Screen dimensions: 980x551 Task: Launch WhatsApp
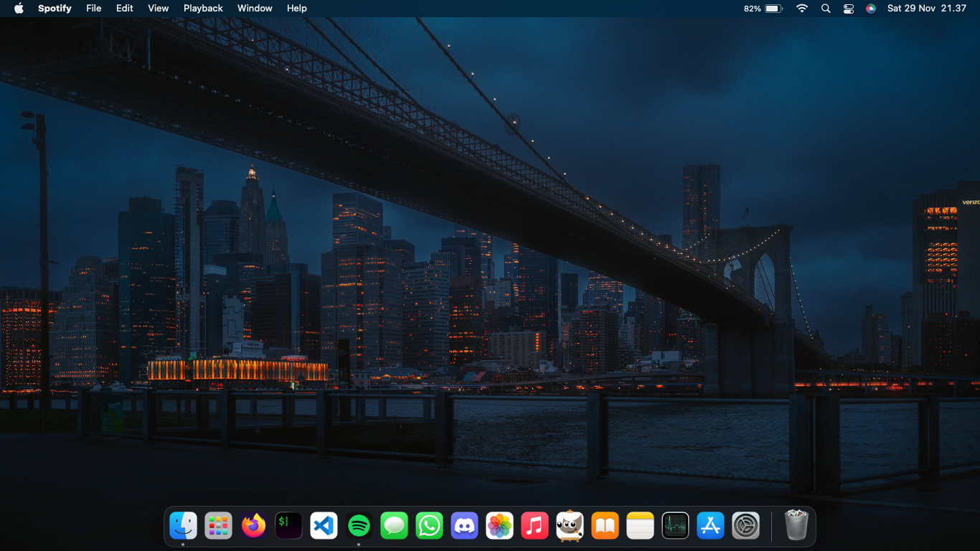(429, 525)
